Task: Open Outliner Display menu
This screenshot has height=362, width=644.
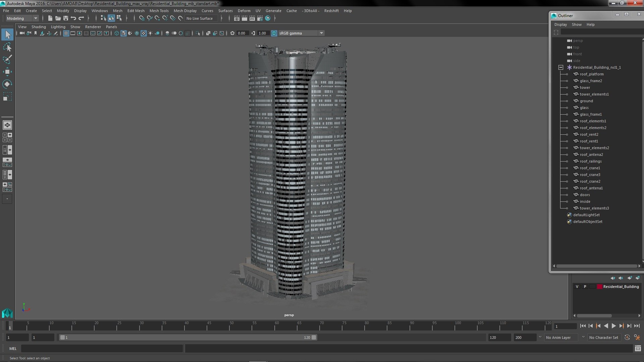Action: 560,24
